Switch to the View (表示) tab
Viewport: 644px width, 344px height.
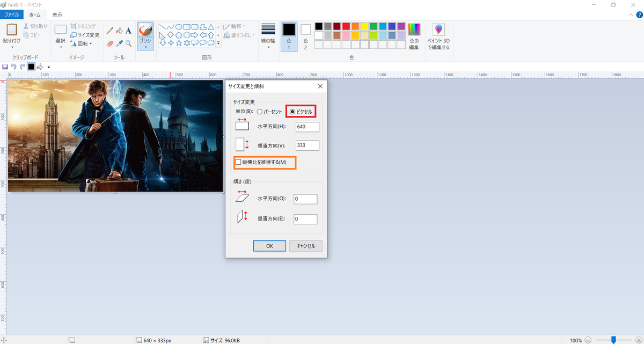tap(57, 14)
